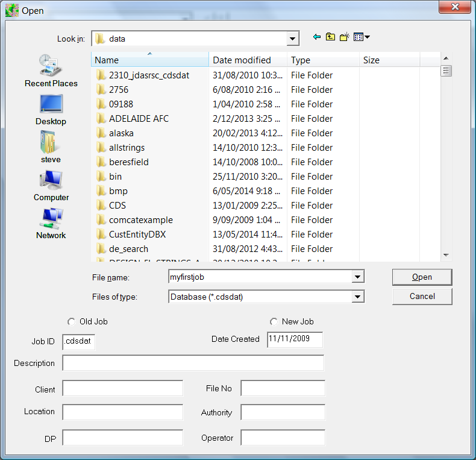Go to Network location
The image size is (476, 460).
51,222
